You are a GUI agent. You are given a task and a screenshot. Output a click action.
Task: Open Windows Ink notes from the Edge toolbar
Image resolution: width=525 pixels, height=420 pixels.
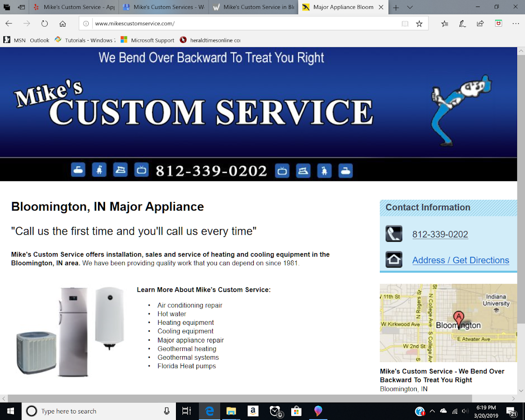(x=462, y=23)
